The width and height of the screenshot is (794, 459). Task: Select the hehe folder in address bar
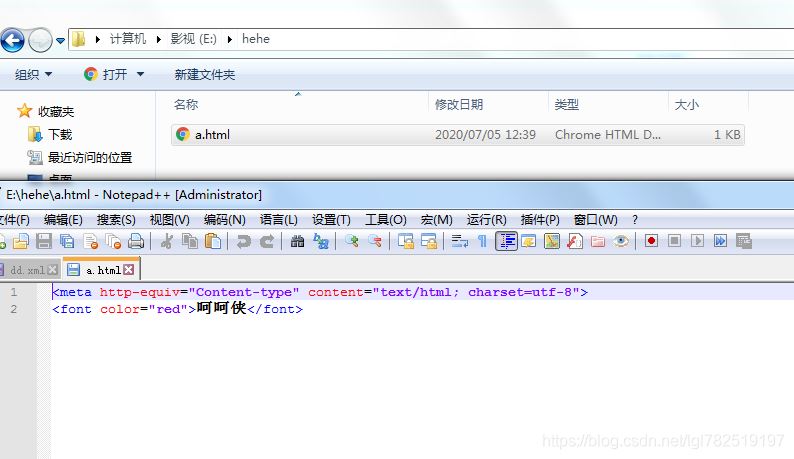pos(256,39)
